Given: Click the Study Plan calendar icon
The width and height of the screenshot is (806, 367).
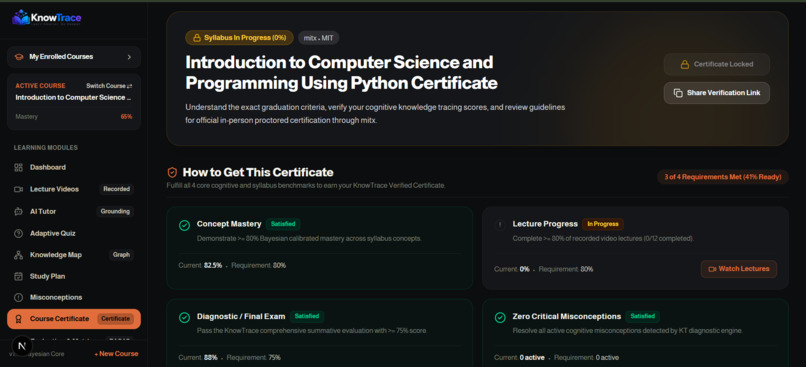Looking at the screenshot, I should [x=19, y=277].
